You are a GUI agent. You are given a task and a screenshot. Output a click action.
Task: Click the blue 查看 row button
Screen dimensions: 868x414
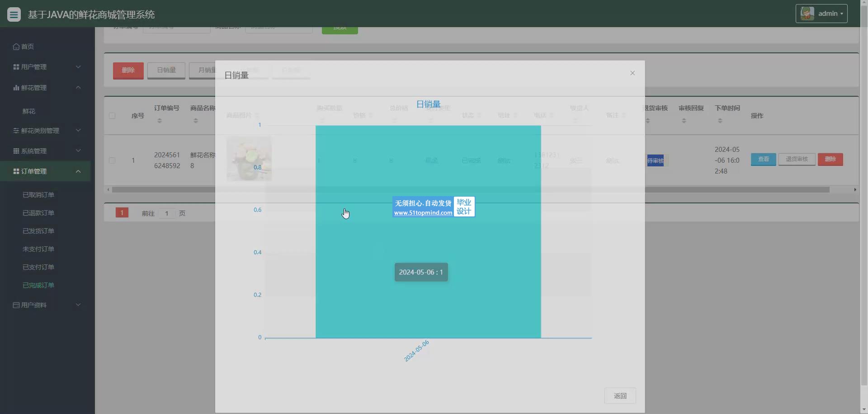[764, 159]
